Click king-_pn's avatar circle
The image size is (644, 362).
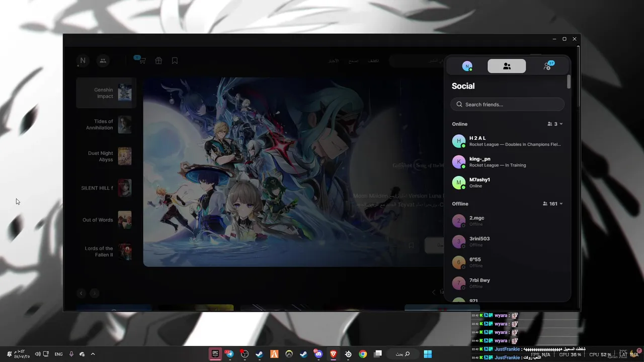(458, 162)
